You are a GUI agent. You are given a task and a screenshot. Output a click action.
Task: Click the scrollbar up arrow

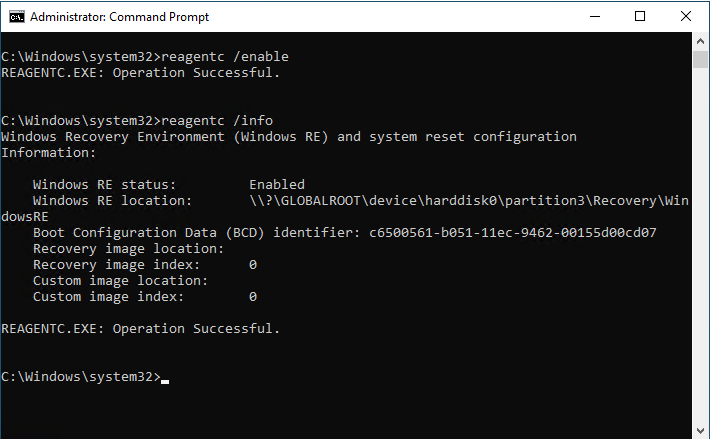pyautogui.click(x=700, y=41)
